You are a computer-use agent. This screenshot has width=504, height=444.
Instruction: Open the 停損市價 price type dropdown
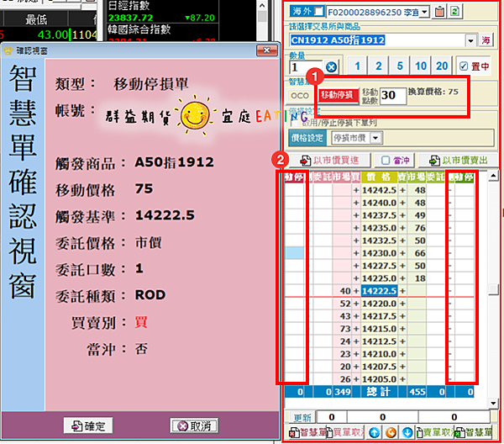click(x=375, y=139)
